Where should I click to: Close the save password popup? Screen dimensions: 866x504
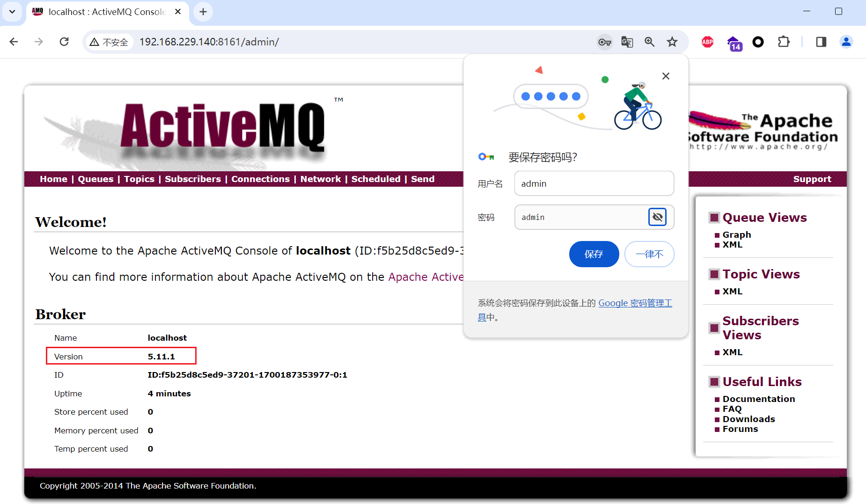[666, 76]
